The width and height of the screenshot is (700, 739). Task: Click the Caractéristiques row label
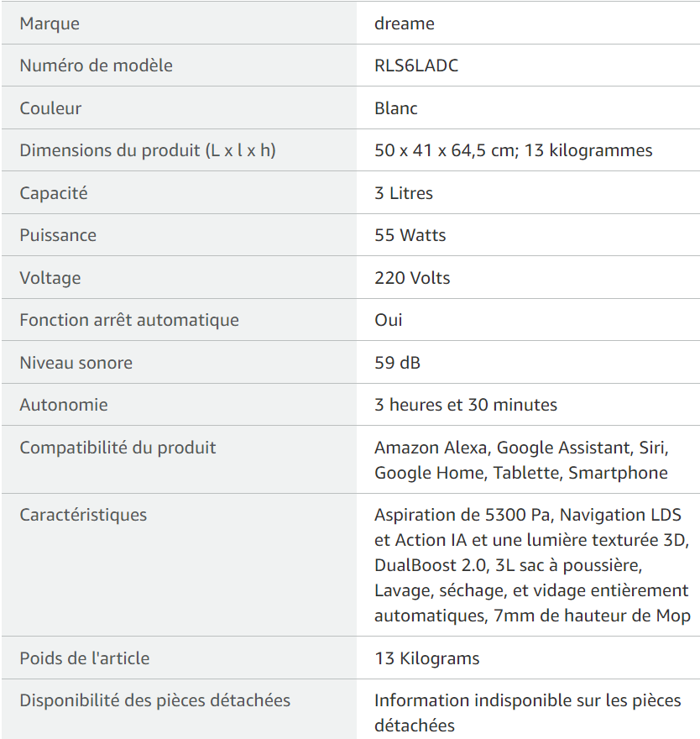coord(83,515)
